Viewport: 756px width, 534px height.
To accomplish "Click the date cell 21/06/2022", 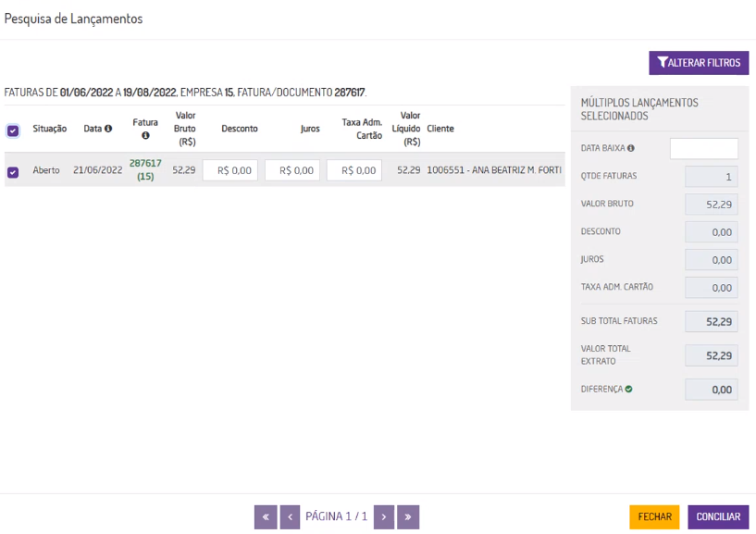I will pos(98,169).
